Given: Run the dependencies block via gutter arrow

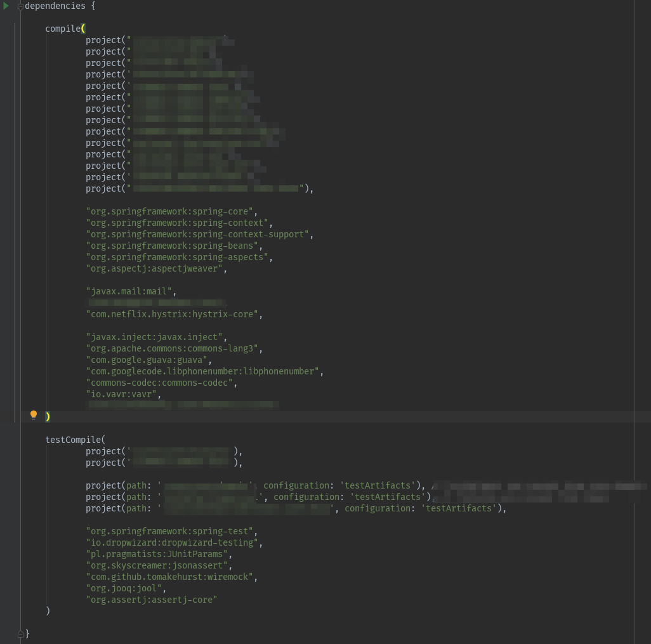Looking at the screenshot, I should point(6,6).
